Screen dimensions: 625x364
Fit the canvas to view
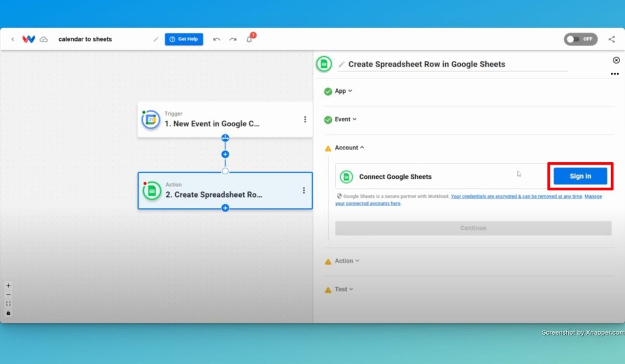click(9, 304)
